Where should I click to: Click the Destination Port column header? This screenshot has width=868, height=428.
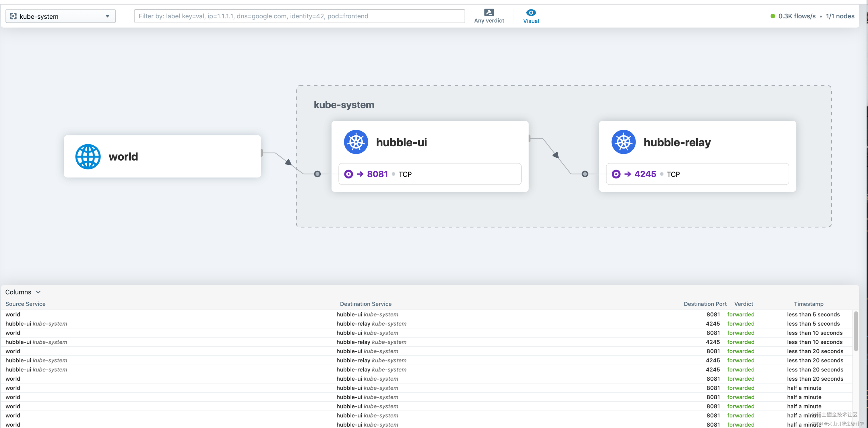click(x=705, y=304)
